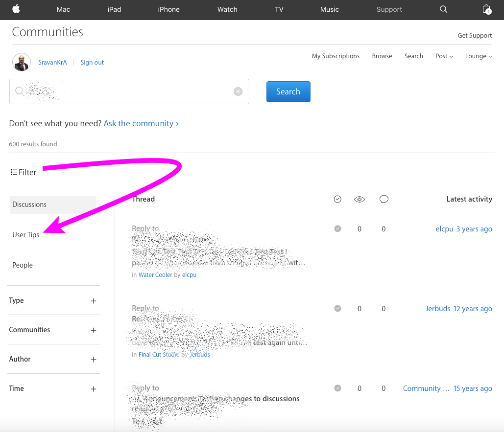Click the Communities page heading
Viewport: 504px width, 432px height.
(x=48, y=32)
